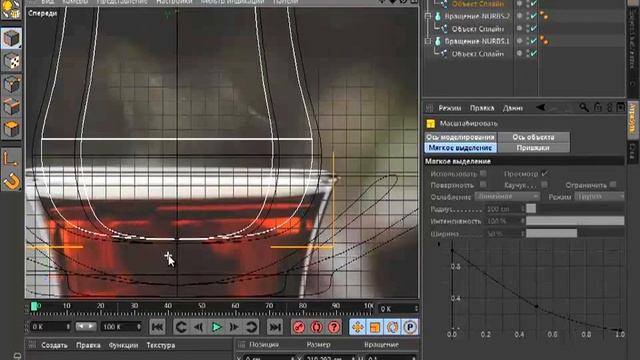
Task: Click the magnifier search icon in attributes
Action: (584, 108)
